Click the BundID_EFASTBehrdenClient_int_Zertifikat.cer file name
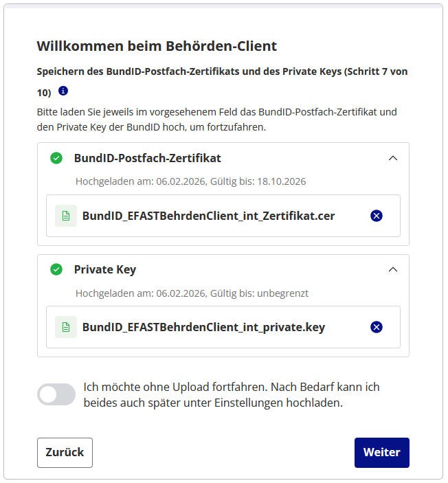448x483 pixels. coord(209,216)
